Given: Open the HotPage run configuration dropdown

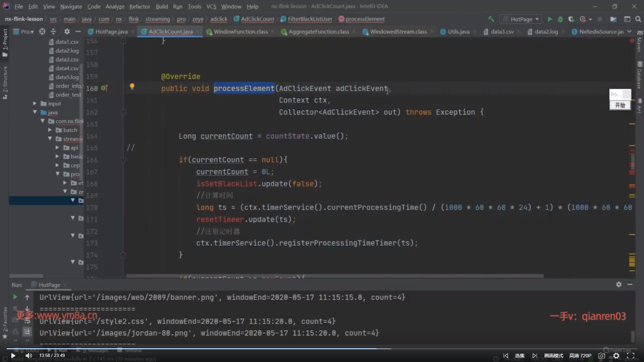Looking at the screenshot, I should pos(521,19).
